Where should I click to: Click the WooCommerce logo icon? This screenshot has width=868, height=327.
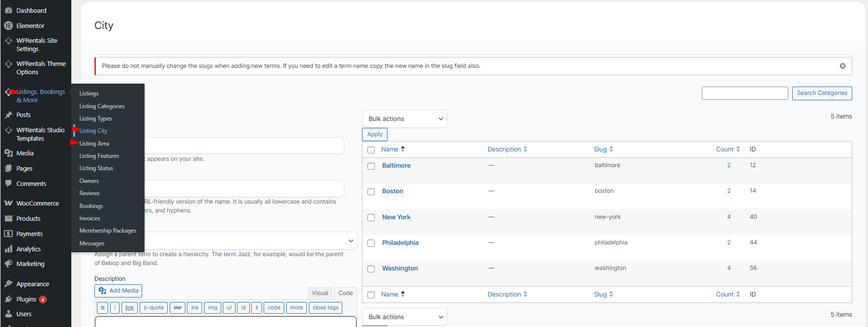pos(8,204)
